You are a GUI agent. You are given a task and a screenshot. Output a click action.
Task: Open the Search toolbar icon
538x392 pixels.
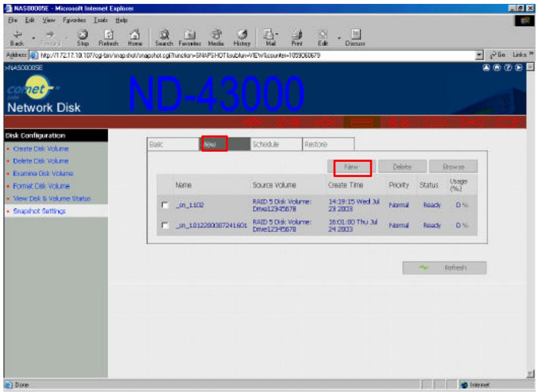pyautogui.click(x=164, y=38)
